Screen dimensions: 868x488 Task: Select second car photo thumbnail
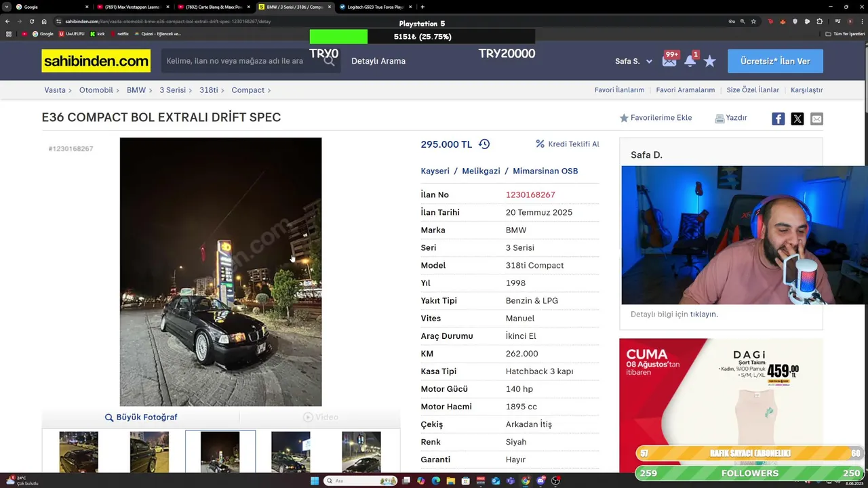[x=149, y=452]
